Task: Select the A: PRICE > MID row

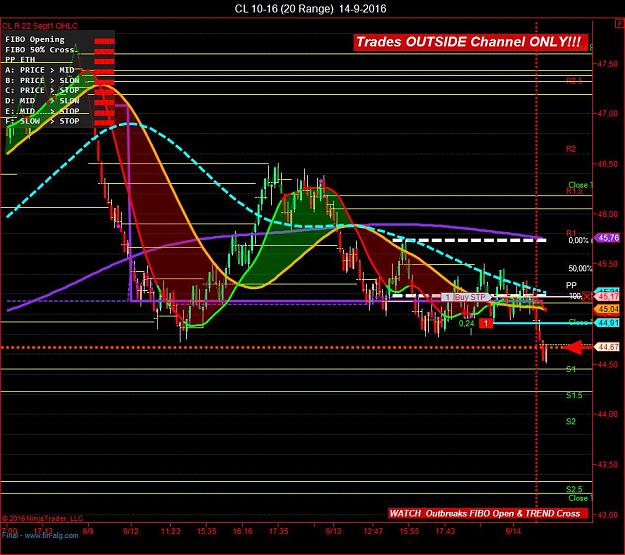Action: [40, 70]
